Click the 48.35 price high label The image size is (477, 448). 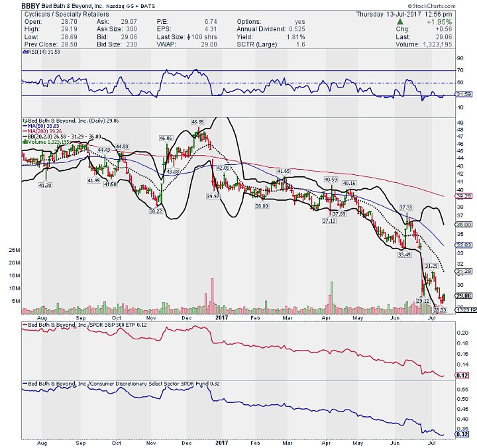pos(197,122)
